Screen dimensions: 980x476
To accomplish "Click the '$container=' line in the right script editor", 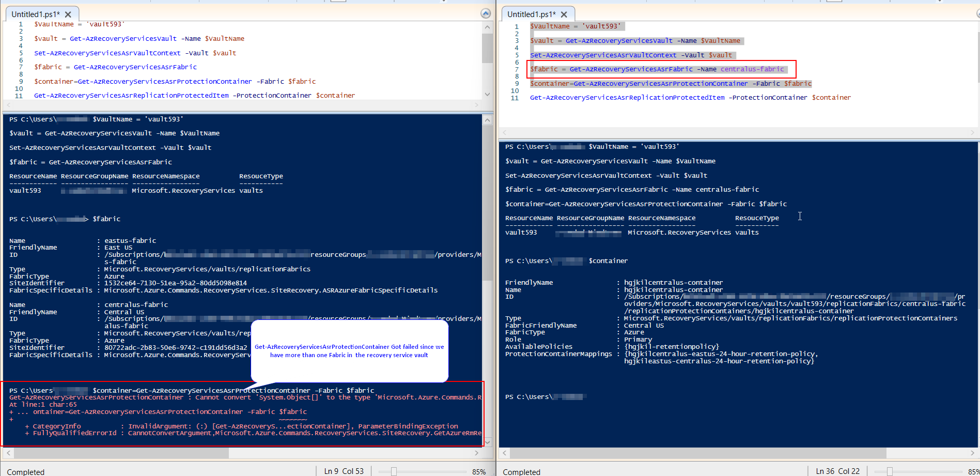I will (x=671, y=84).
